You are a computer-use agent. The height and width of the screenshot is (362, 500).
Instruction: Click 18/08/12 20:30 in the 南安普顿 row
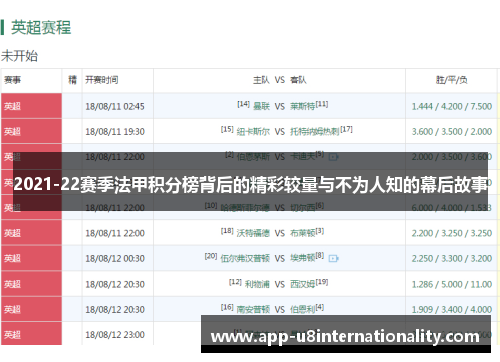tap(115, 310)
